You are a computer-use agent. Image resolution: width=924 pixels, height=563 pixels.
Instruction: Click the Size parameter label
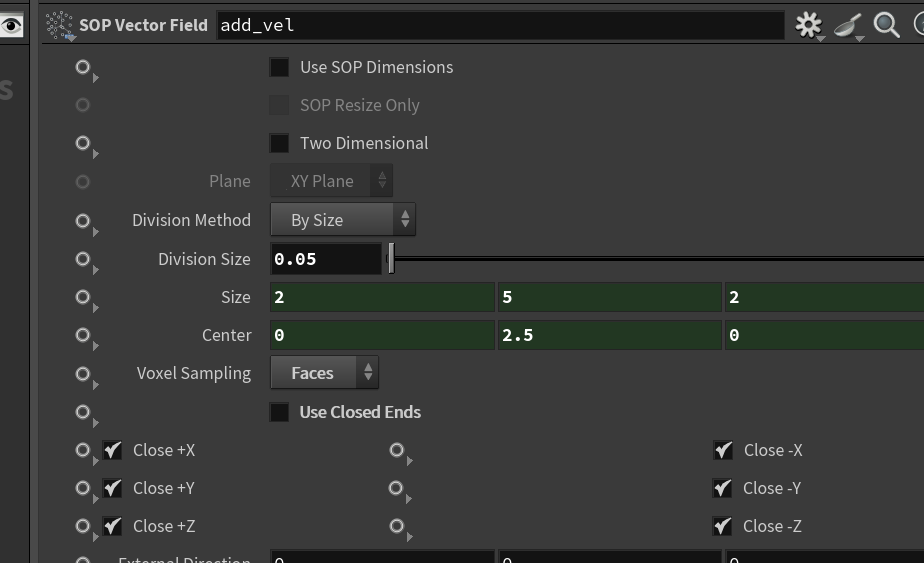point(236,298)
